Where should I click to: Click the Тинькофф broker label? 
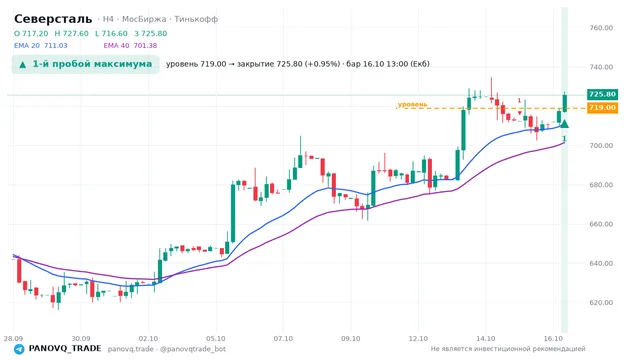pos(196,19)
